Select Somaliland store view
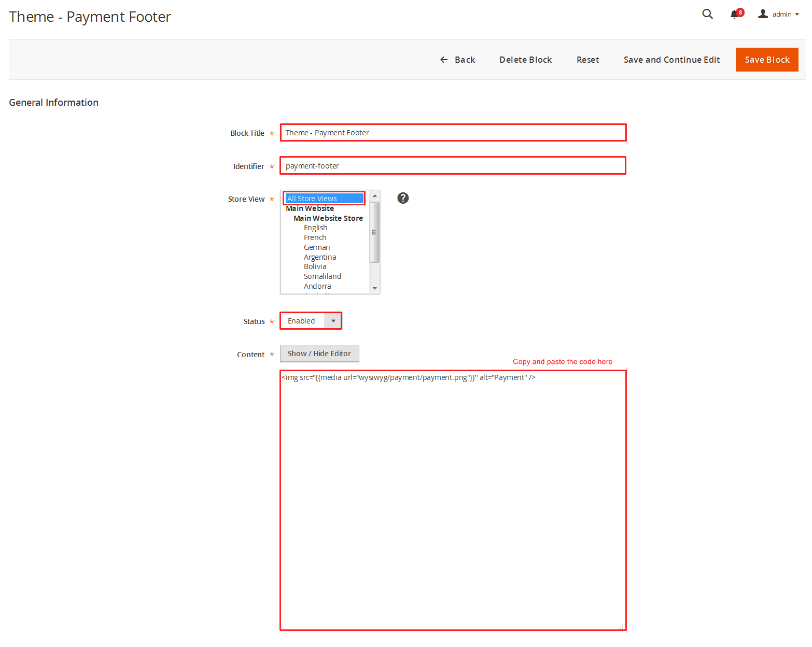812x647 pixels. [x=322, y=276]
